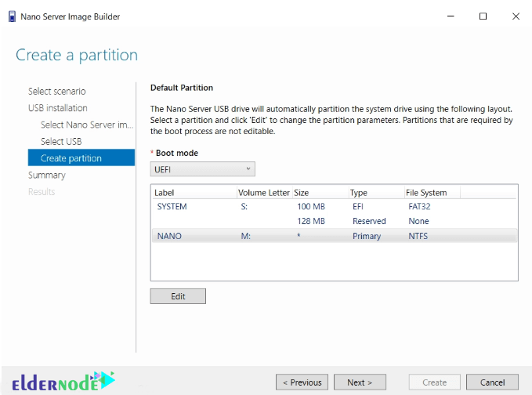Click the EFI type cell

point(358,206)
